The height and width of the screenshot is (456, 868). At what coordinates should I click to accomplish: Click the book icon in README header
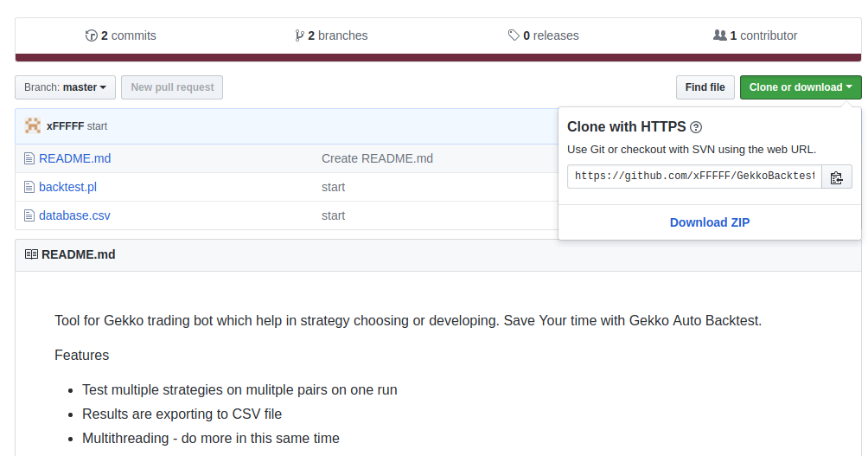(x=31, y=254)
